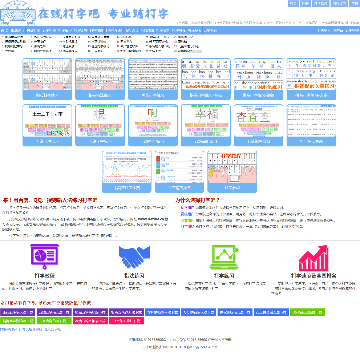Open the thumbnail showing three 杏 characters
360x360 pixels.
coord(259,121)
